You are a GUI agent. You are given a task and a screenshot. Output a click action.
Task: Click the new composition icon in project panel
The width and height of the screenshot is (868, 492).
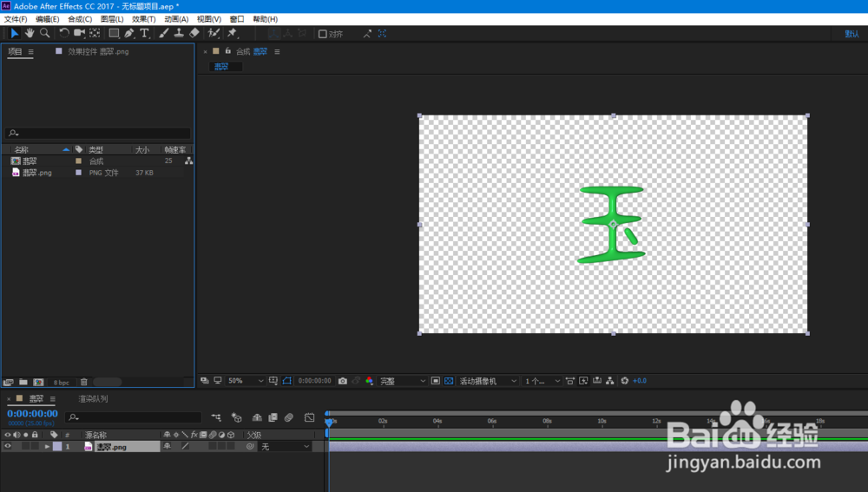[x=38, y=382]
